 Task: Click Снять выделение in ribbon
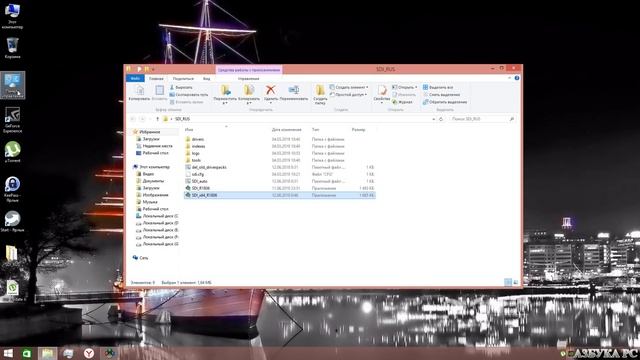click(441, 95)
